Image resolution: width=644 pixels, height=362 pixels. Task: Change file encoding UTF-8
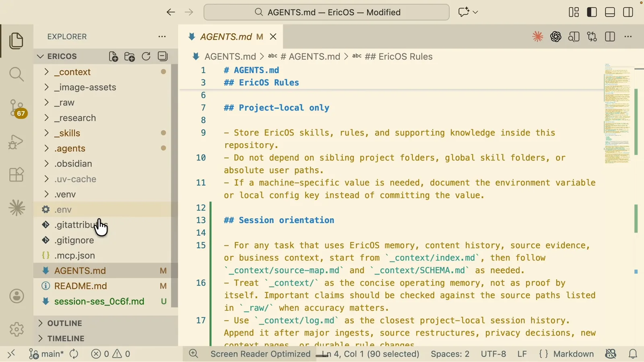pos(493,354)
